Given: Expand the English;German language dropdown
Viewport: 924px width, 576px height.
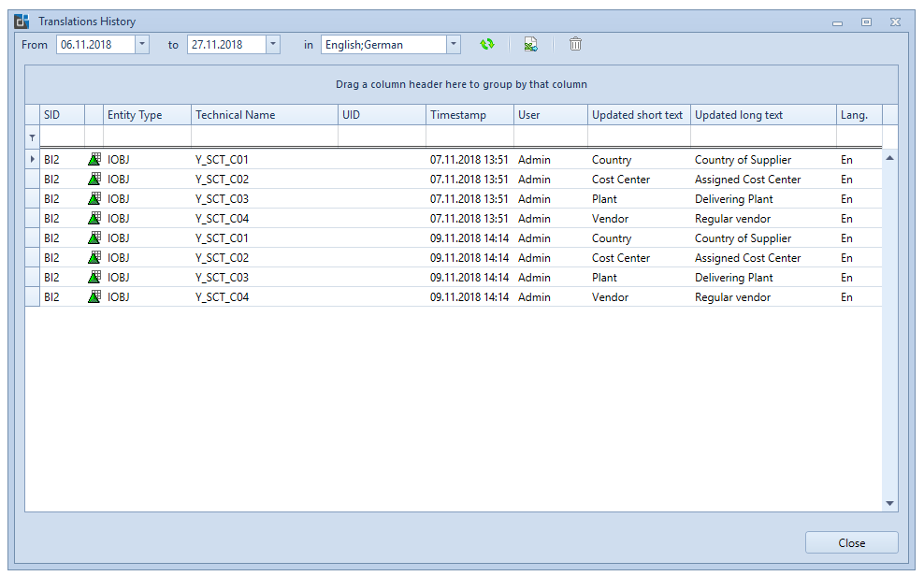Looking at the screenshot, I should tap(454, 44).
